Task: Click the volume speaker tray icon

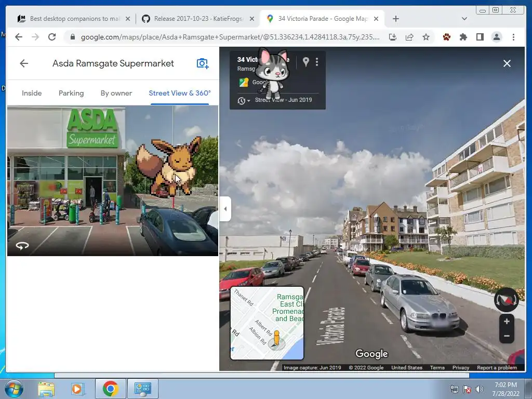Action: (479, 389)
